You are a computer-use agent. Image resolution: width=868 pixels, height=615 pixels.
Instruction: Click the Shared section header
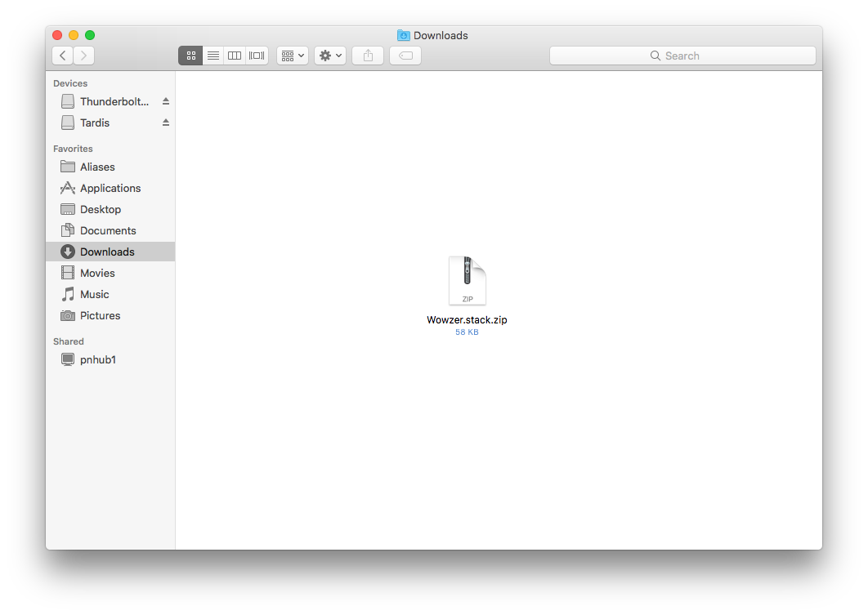[x=69, y=341]
